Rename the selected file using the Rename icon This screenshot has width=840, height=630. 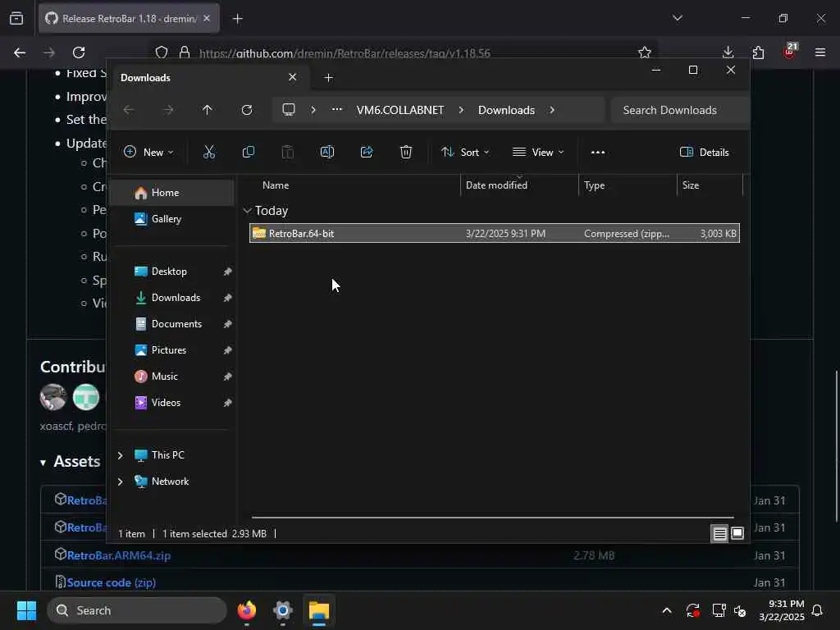[x=326, y=152]
